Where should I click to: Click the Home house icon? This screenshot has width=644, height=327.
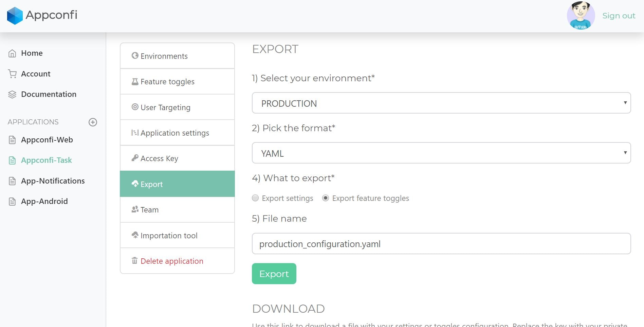[12, 53]
